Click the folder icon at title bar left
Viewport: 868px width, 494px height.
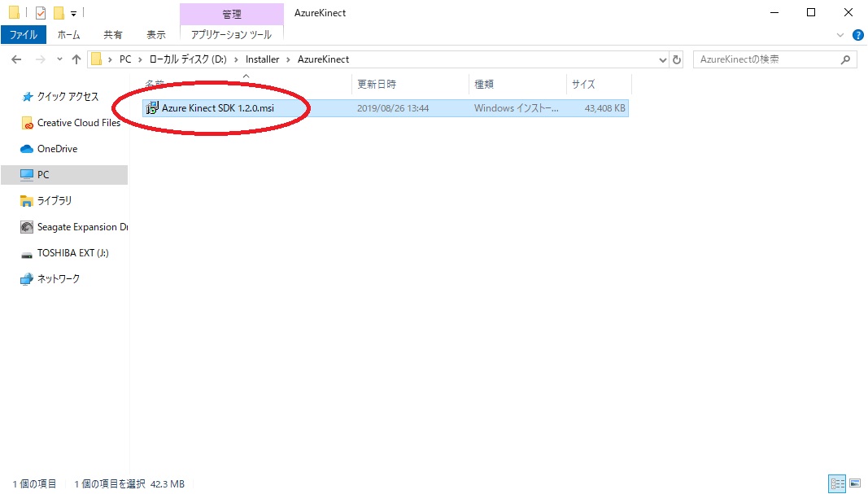tap(15, 12)
